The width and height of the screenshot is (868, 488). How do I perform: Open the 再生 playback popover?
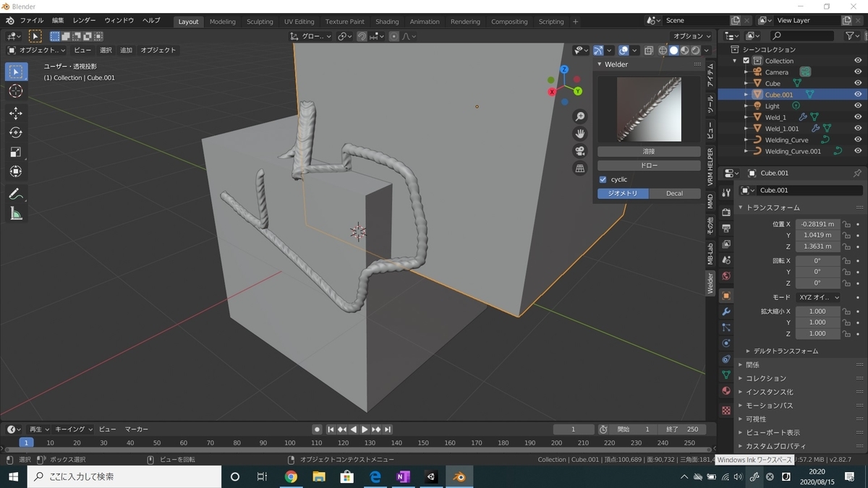click(x=38, y=429)
